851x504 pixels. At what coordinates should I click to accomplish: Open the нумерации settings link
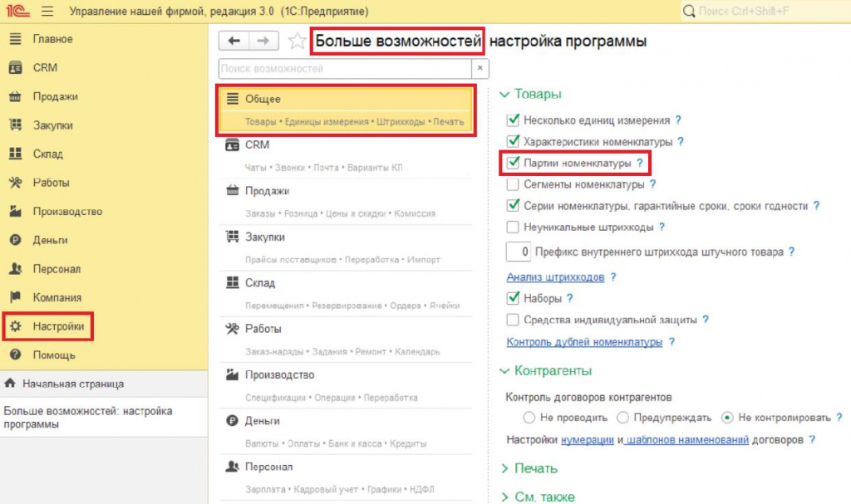coord(588,439)
